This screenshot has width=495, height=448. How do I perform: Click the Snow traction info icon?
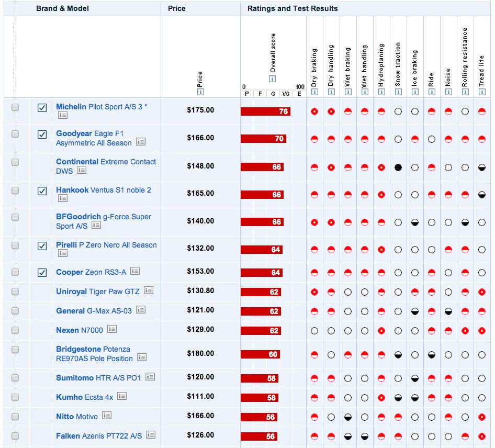398,92
